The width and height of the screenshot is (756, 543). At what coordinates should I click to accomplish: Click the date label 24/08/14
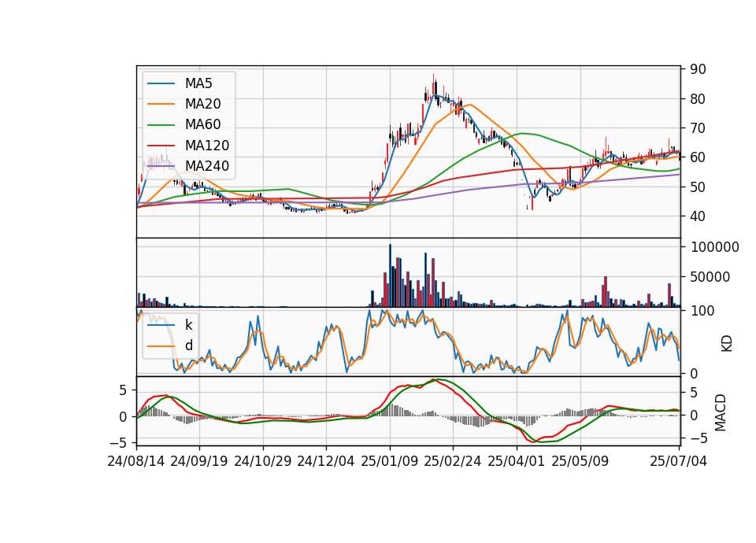[x=136, y=461]
